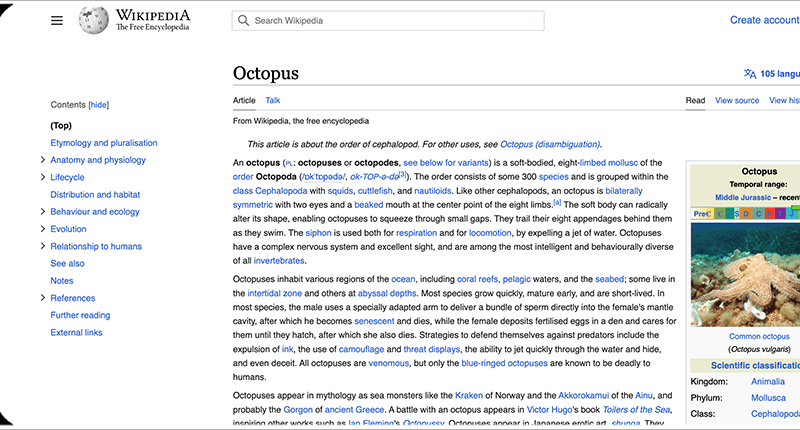
Task: Click the search magnifying glass icon
Action: point(243,21)
